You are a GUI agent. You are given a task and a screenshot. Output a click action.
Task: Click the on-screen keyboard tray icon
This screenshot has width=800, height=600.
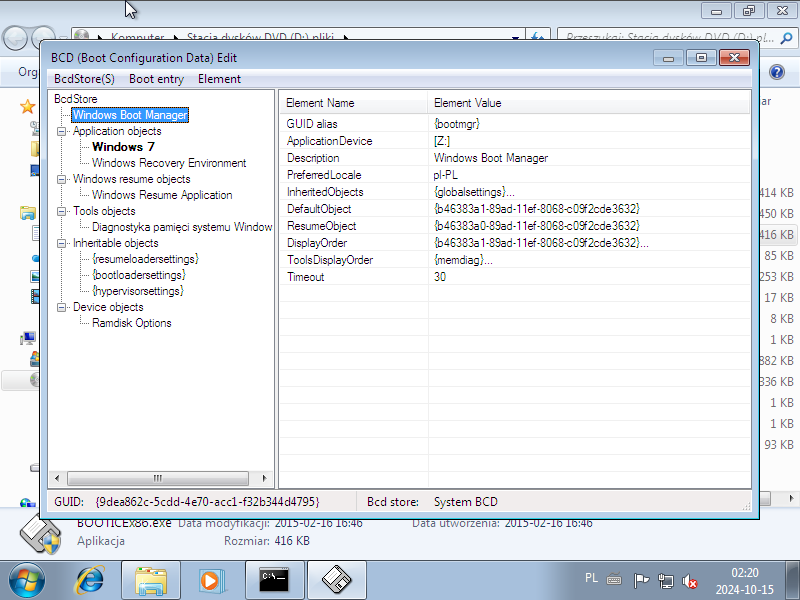[614, 580]
